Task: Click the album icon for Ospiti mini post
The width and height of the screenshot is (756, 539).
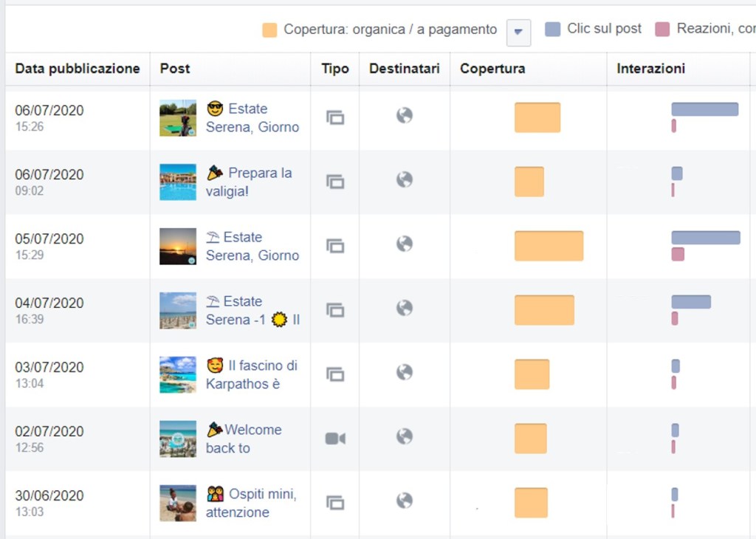Action: coord(335,503)
